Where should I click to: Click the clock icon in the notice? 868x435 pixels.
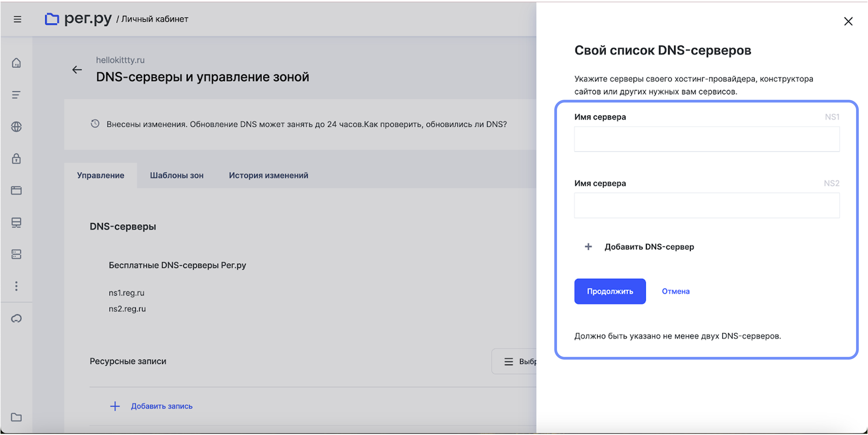pos(95,124)
